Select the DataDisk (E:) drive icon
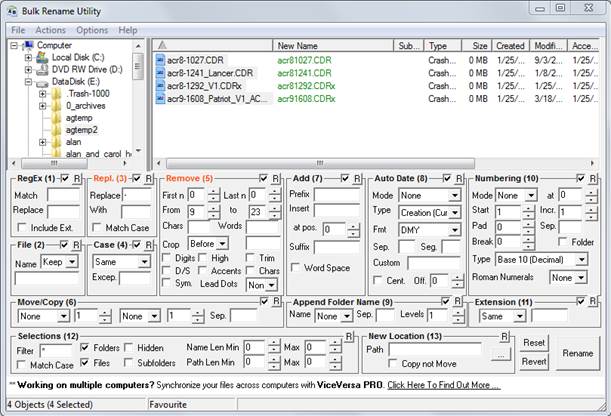The image size is (611, 416). click(42, 82)
